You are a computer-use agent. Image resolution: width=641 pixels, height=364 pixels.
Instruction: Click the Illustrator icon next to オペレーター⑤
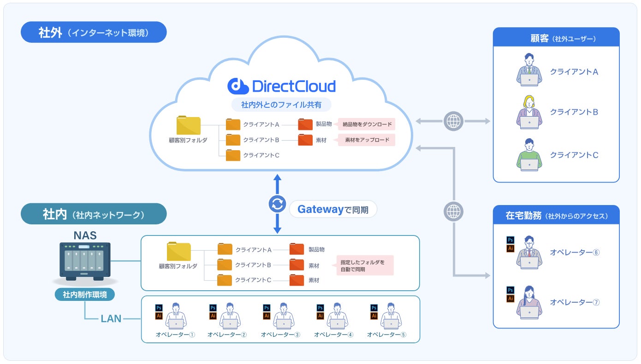(x=374, y=316)
